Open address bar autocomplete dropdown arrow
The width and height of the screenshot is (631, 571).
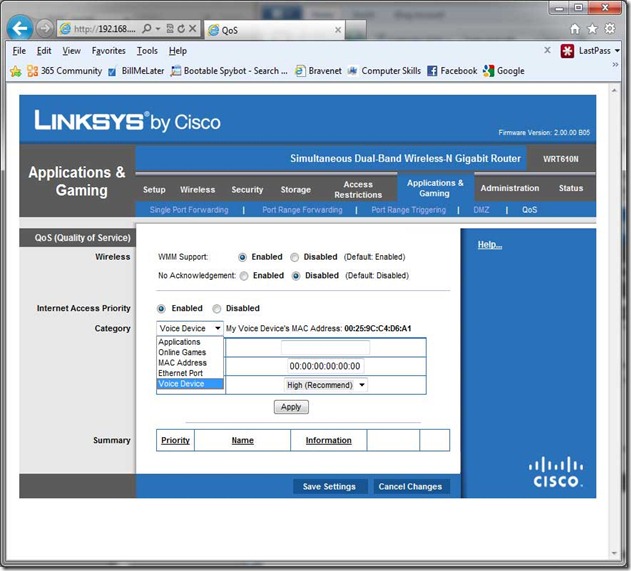point(158,29)
